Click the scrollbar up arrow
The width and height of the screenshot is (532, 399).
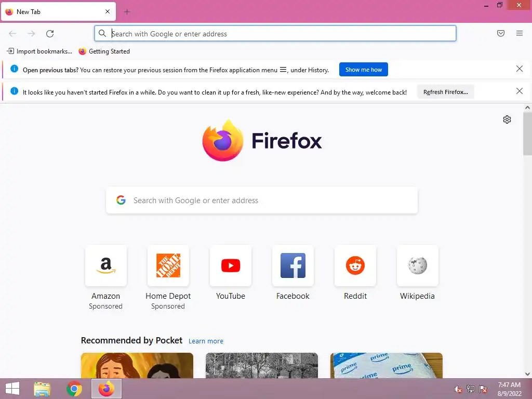(527, 108)
